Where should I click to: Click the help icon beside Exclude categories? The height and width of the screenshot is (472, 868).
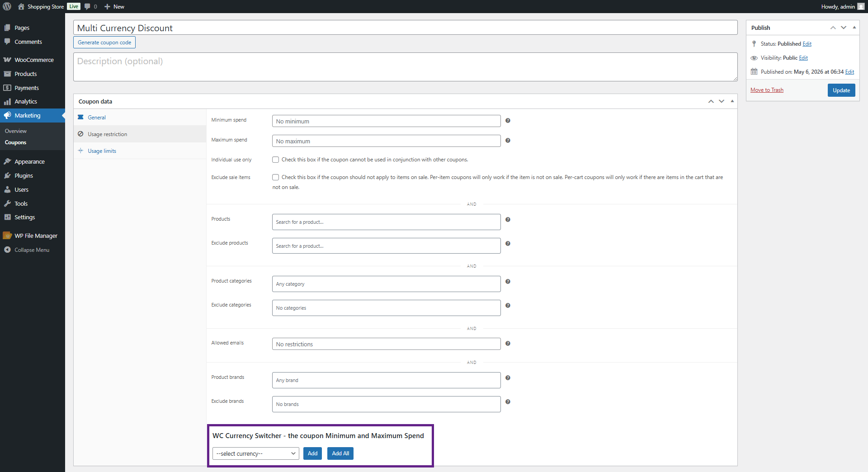pos(508,306)
